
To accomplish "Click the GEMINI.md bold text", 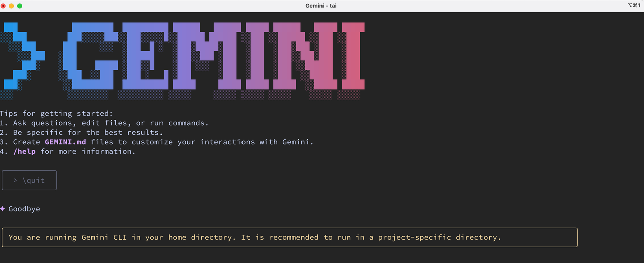I will point(65,142).
